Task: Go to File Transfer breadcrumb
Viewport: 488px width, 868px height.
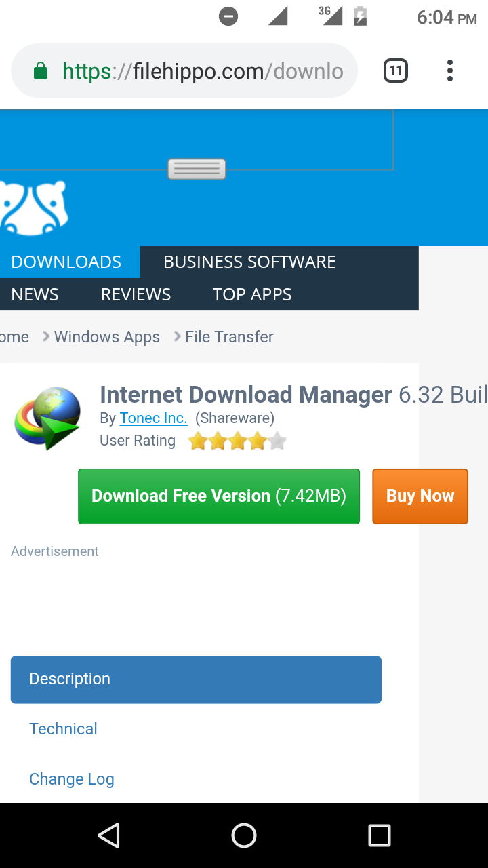Action: click(x=229, y=337)
